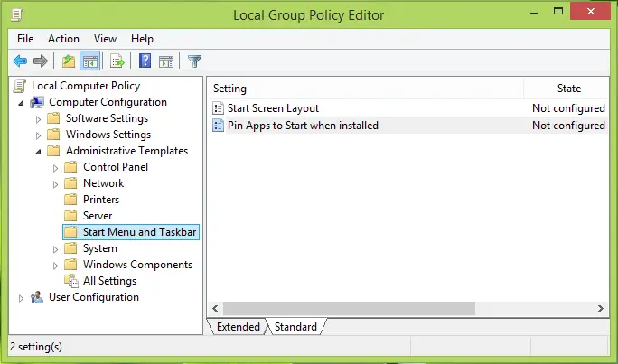618x364 pixels.
Task: Select Windows Components tree label
Action: click(137, 265)
